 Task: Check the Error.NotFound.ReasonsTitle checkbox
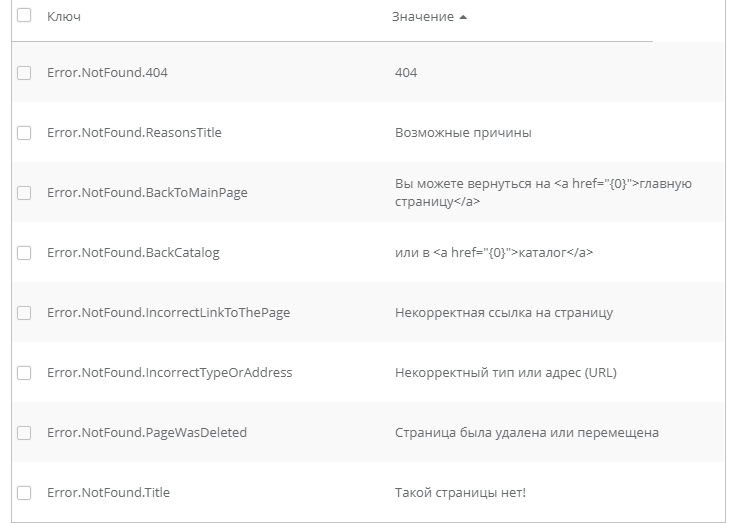[24, 133]
